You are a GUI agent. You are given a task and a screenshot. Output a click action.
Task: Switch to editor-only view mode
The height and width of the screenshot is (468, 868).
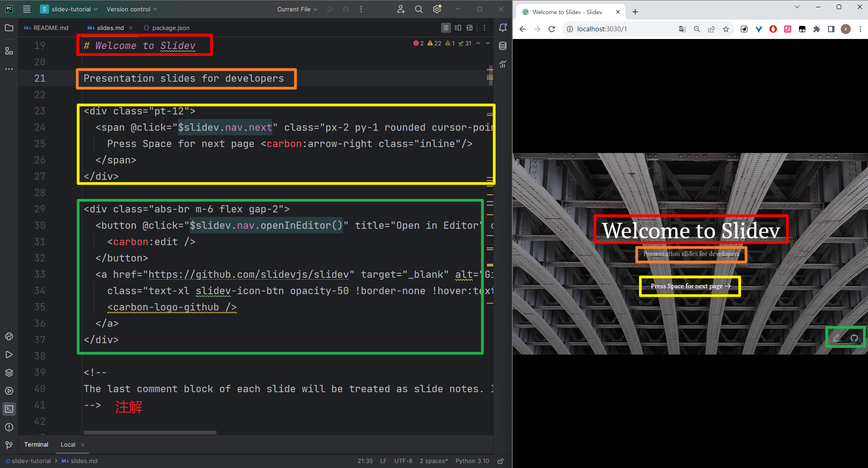(446, 28)
